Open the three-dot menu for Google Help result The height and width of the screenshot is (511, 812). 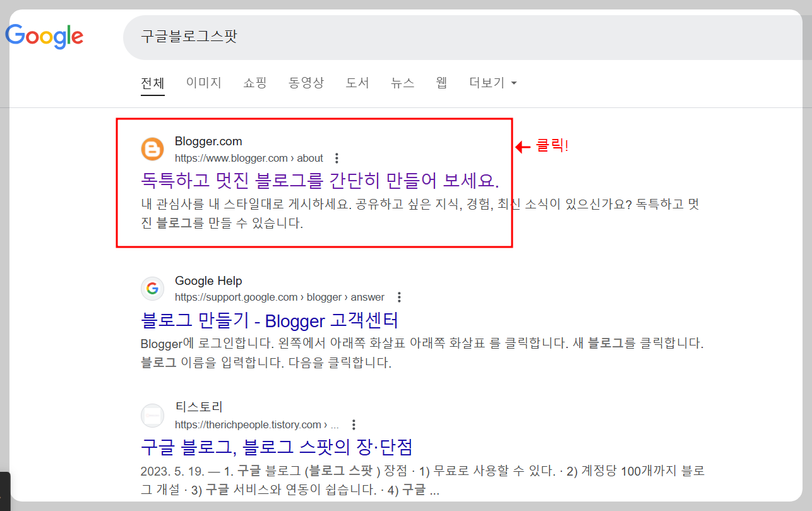point(398,297)
